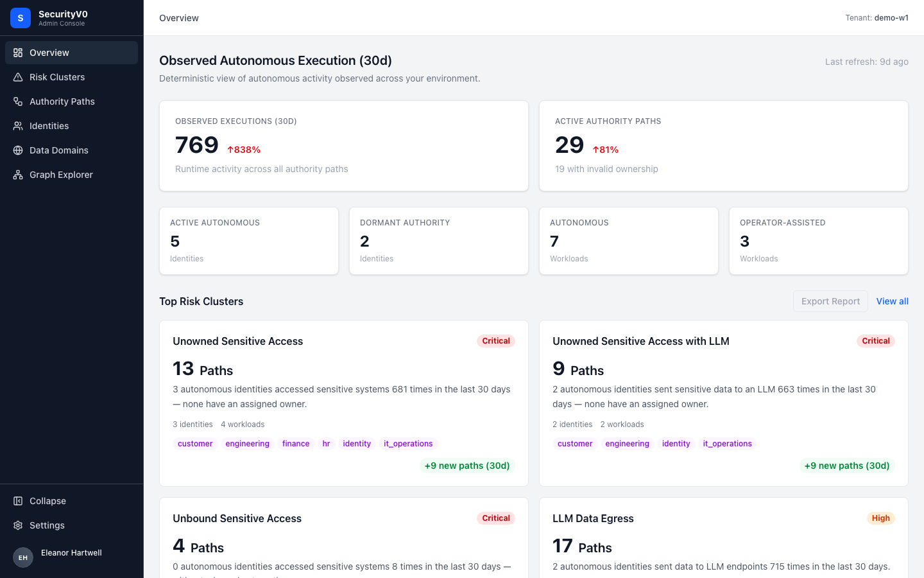Click engineering tag in Unowned Sensitive Access with LLM
Viewport: 924px width, 578px height.
tap(627, 444)
